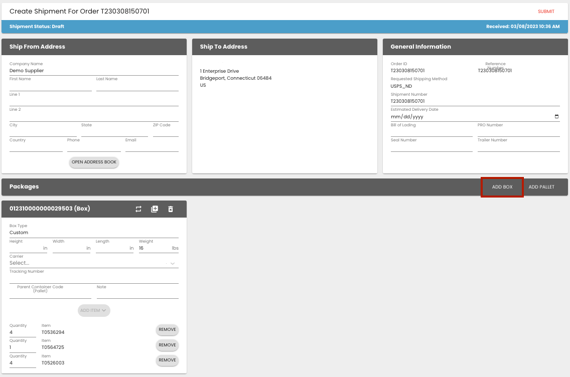Click the Tracking Number field

click(94, 279)
